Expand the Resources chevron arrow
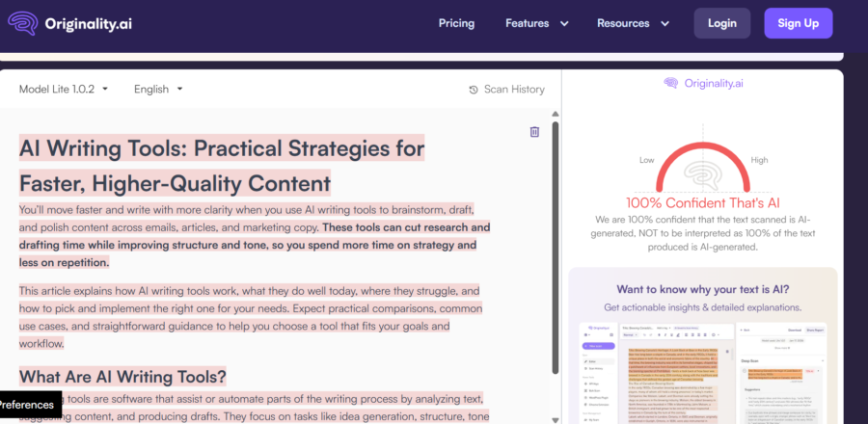Image resolution: width=868 pixels, height=424 pixels. 665,24
